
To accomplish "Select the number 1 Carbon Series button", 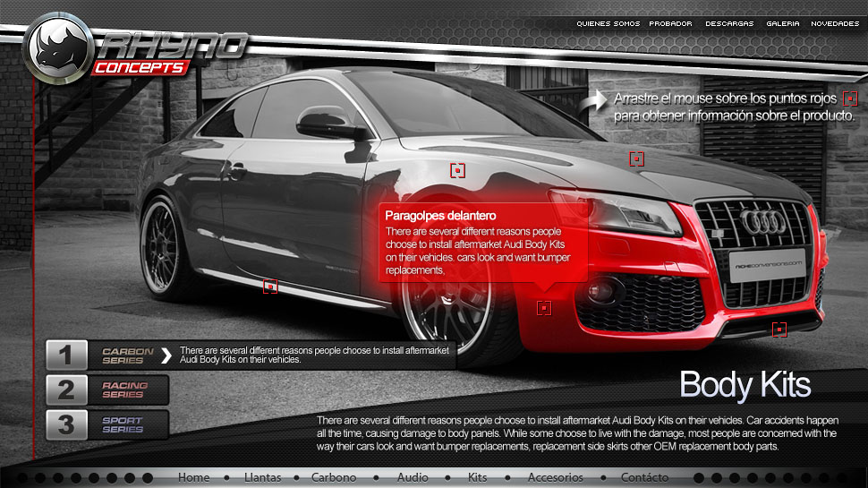I will 107,355.
